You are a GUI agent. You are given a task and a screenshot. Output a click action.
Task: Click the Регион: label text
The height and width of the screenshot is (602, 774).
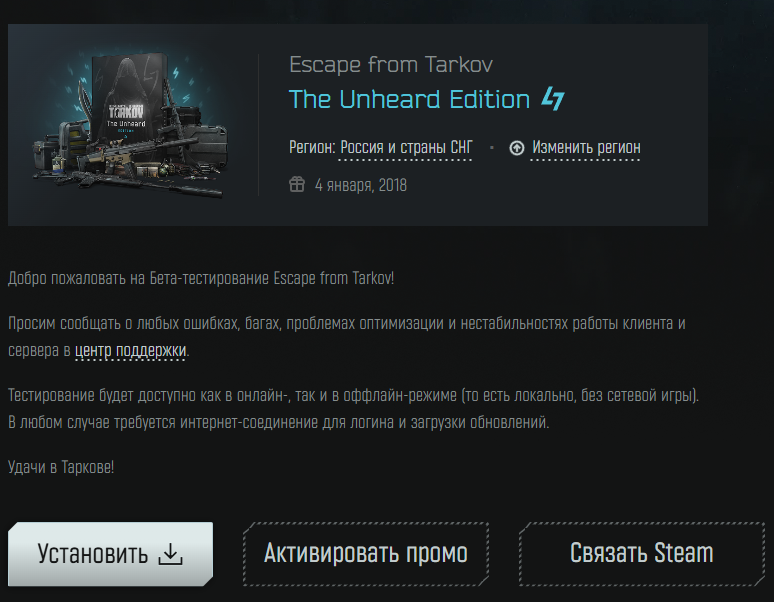point(312,148)
